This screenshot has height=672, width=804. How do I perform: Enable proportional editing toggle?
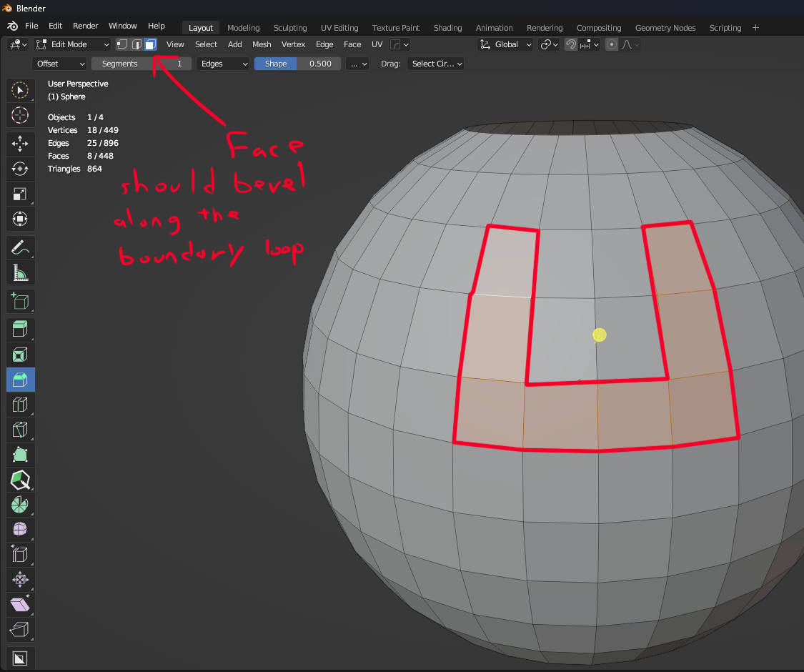[x=611, y=44]
